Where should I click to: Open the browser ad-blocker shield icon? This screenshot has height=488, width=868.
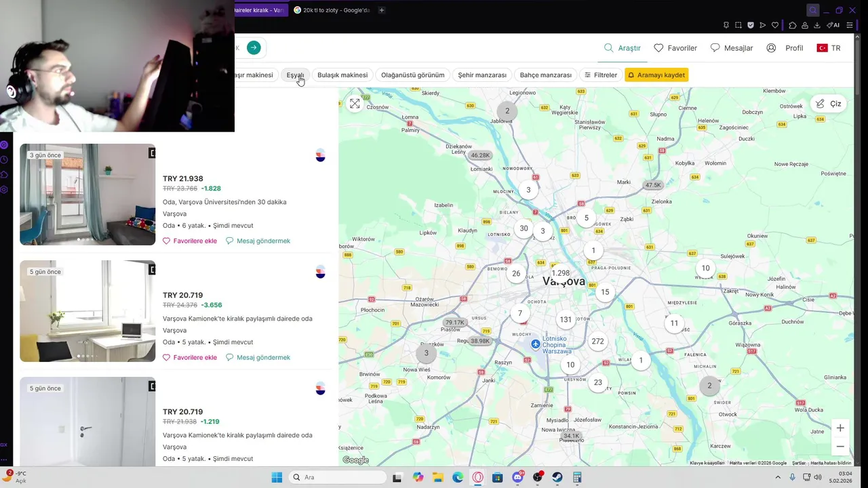tap(751, 25)
